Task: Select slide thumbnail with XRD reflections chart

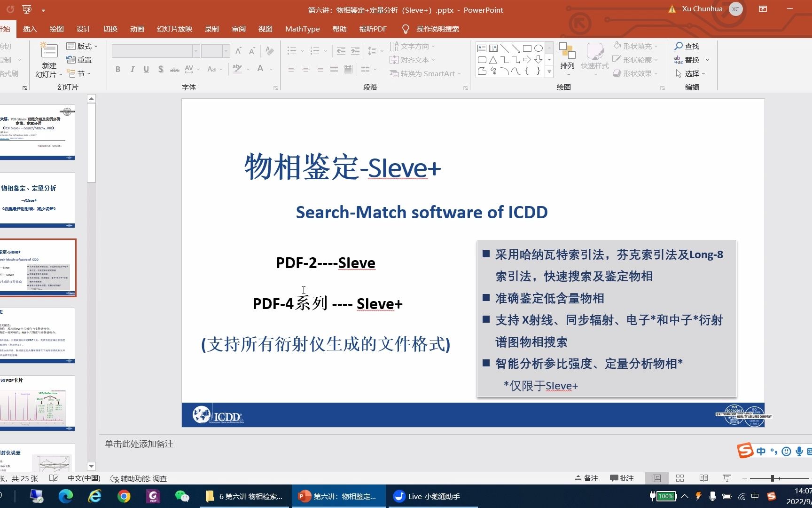Action: point(38,403)
